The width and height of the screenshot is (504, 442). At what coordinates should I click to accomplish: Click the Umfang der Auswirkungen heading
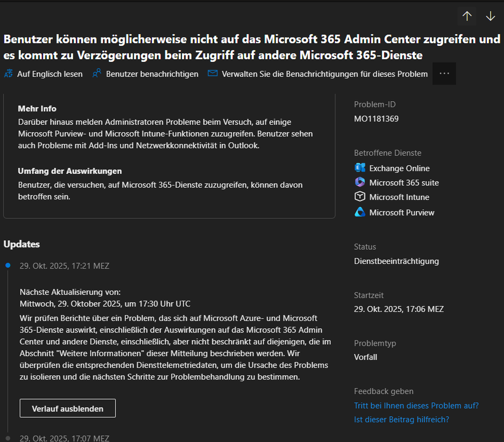click(70, 171)
